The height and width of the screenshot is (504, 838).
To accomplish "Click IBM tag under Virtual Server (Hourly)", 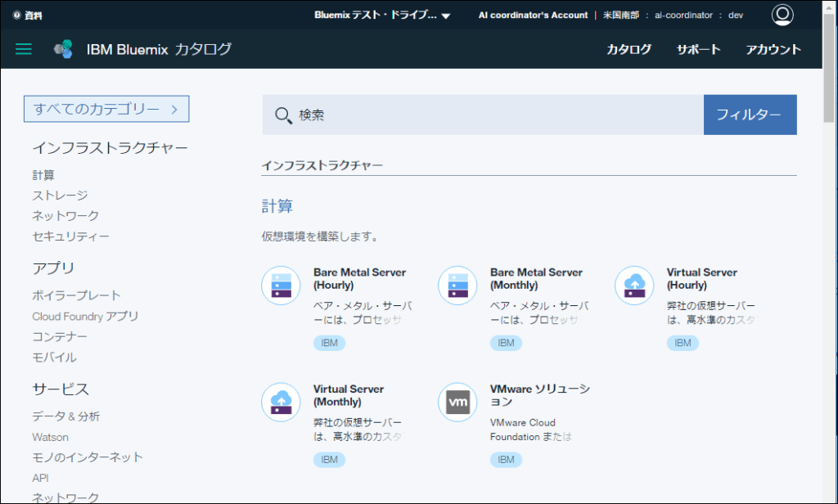I will (x=683, y=343).
